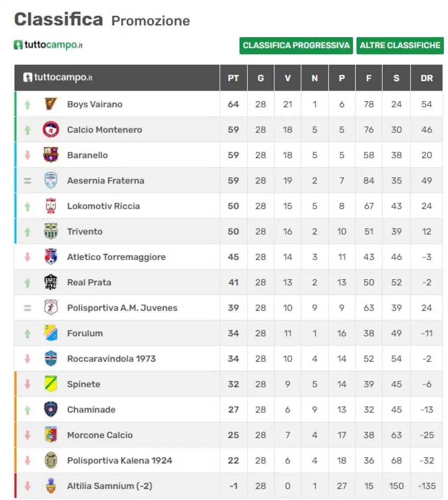Open Baranello via its team badge
448x500 pixels.
(x=51, y=155)
